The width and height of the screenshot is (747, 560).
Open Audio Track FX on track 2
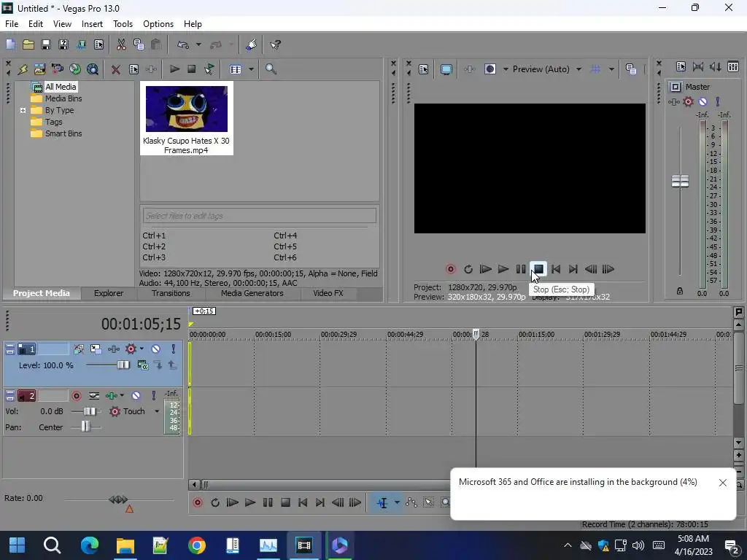pyautogui.click(x=112, y=396)
